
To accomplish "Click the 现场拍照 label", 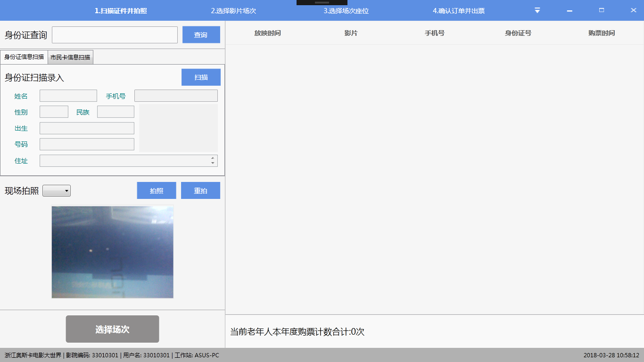I will pyautogui.click(x=22, y=191).
